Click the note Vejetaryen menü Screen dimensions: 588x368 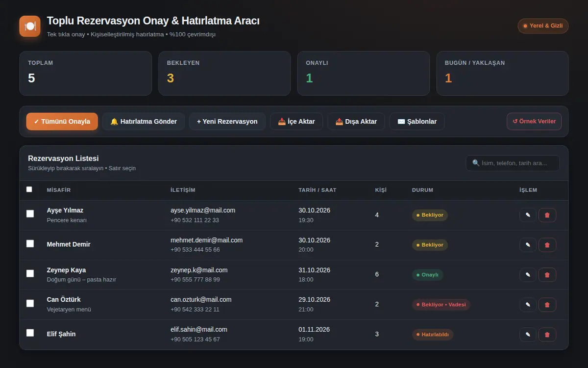69,310
